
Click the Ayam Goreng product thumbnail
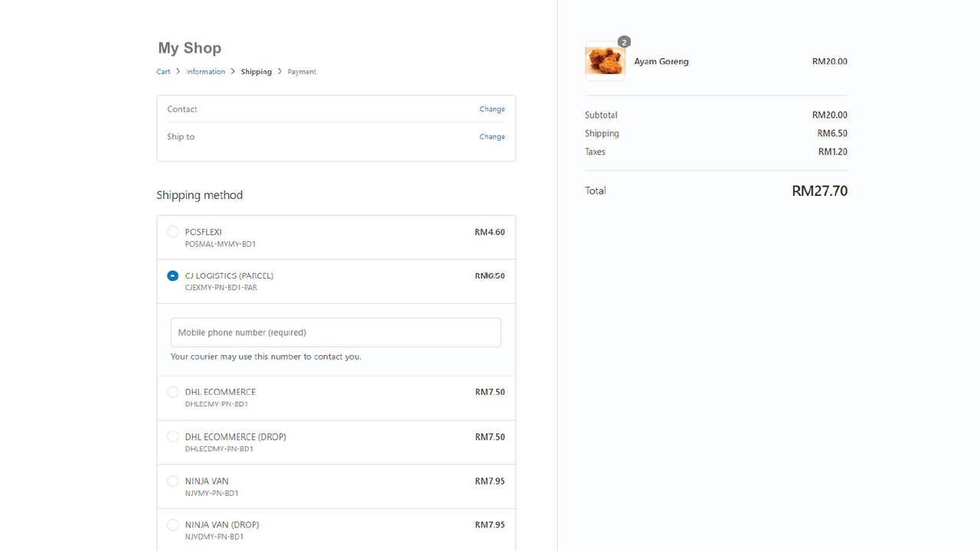coord(605,61)
